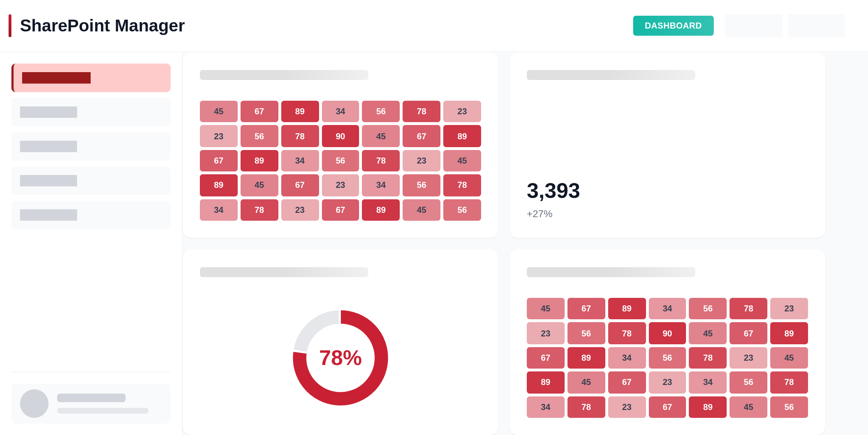The height and width of the screenshot is (435, 868).
Task: Open the last sidebar menu item
Action: click(91, 215)
